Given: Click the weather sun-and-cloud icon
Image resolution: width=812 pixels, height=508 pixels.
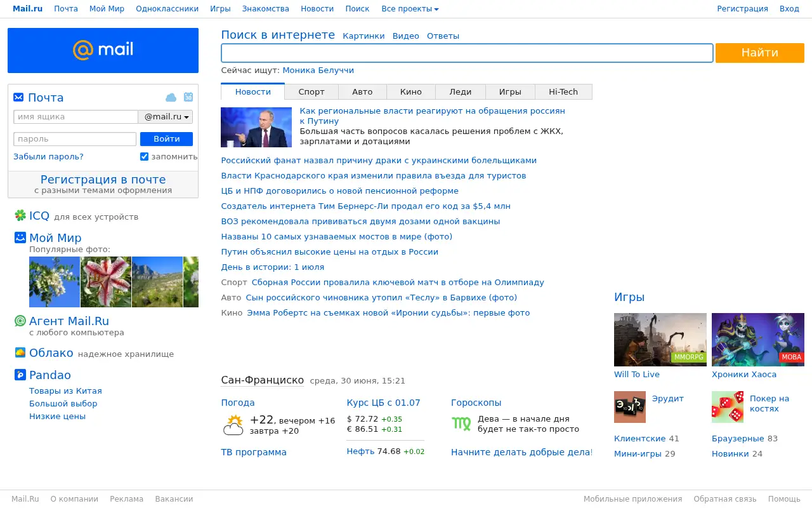Looking at the screenshot, I should [x=233, y=425].
